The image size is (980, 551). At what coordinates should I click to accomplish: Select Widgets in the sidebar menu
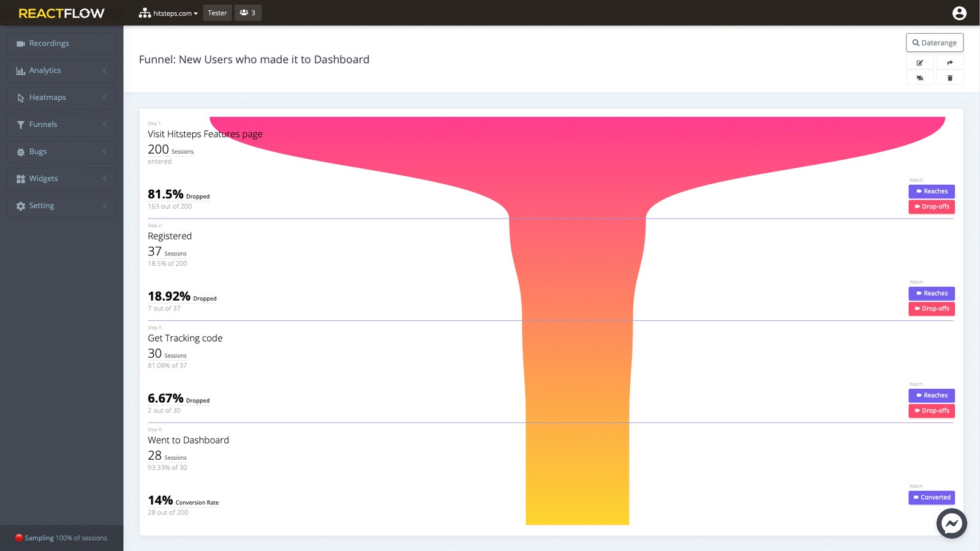click(44, 178)
